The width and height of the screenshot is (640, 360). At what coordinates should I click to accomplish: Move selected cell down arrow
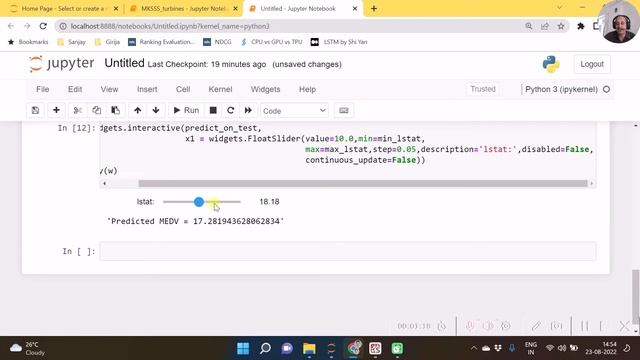coord(156,110)
